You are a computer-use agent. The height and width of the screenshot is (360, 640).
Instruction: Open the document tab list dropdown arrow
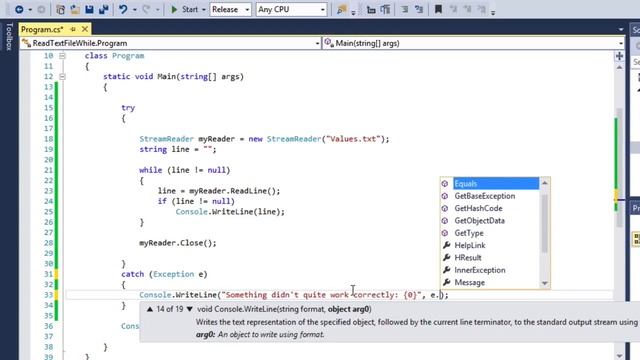click(621, 29)
